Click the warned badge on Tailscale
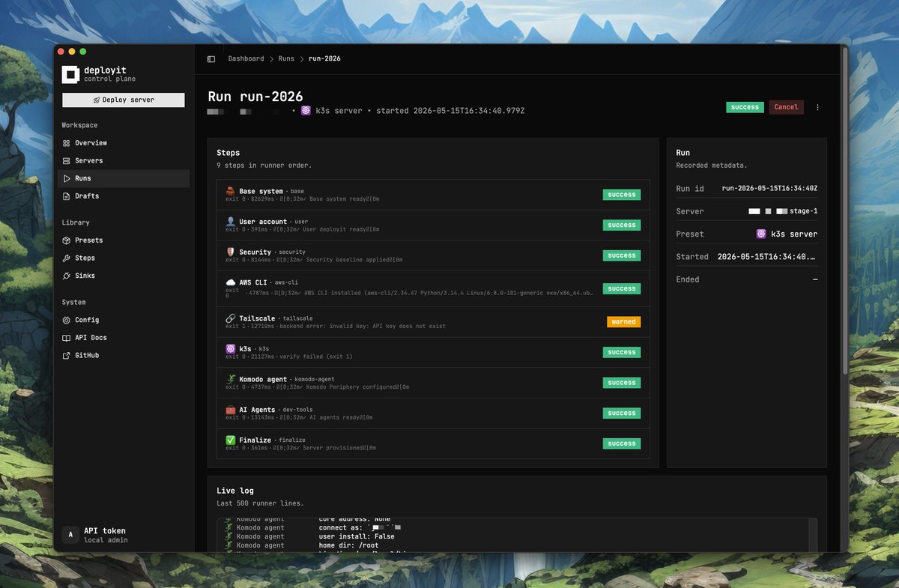Viewport: 899px width, 588px height. pyautogui.click(x=623, y=322)
